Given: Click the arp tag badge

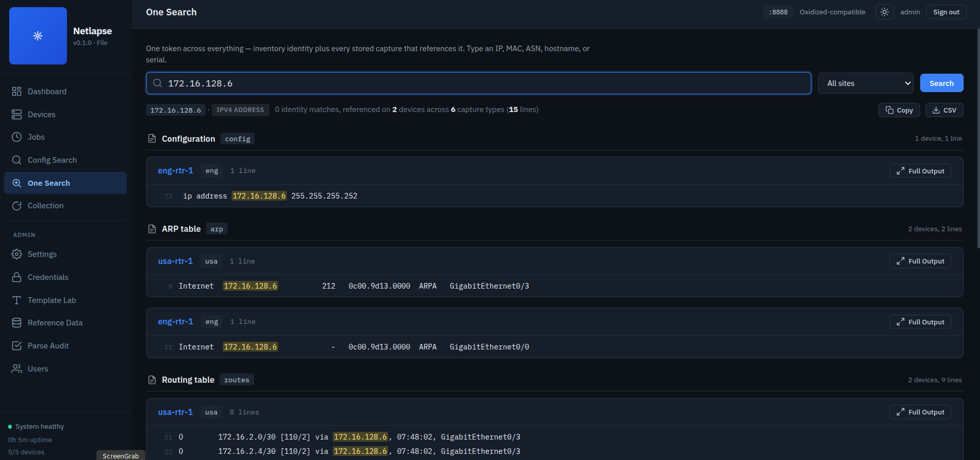Looking at the screenshot, I should [x=217, y=229].
